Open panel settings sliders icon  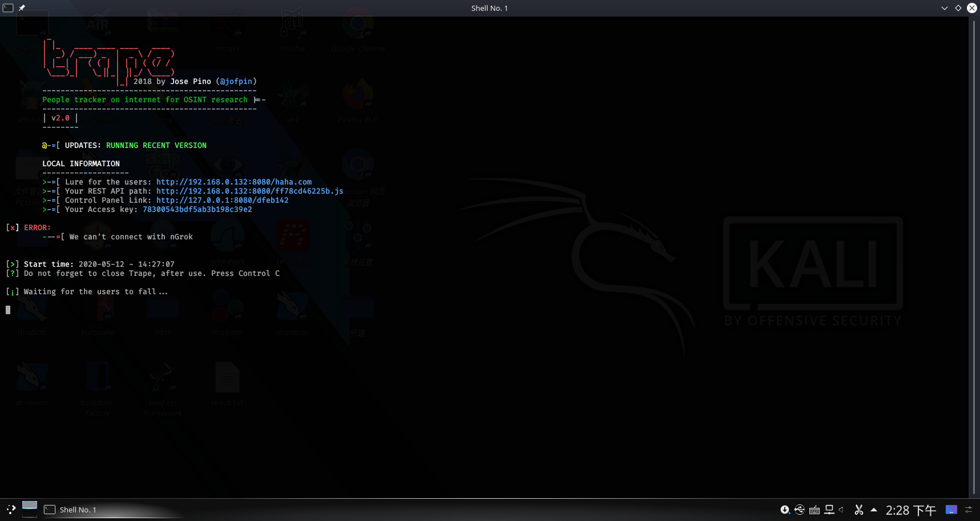pyautogui.click(x=969, y=510)
